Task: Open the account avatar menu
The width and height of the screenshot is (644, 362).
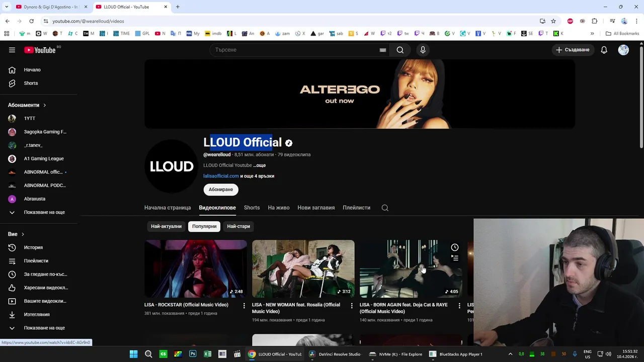Action: tap(623, 50)
